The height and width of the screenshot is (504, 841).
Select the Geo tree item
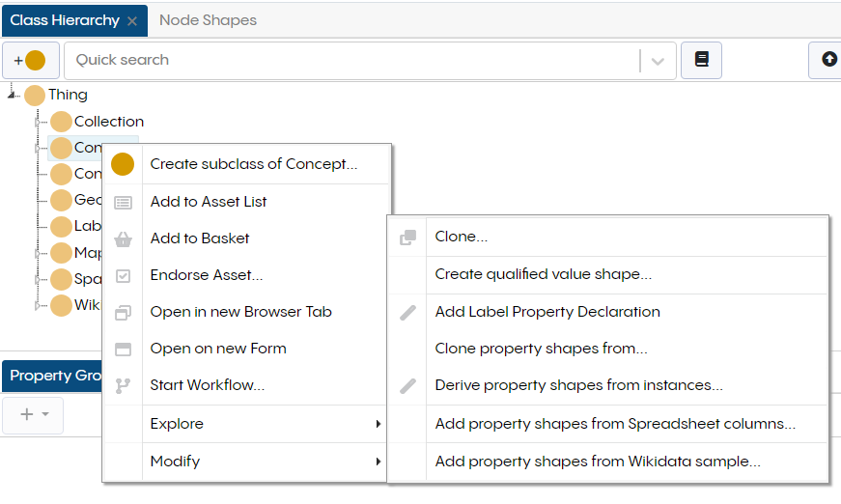click(x=88, y=200)
